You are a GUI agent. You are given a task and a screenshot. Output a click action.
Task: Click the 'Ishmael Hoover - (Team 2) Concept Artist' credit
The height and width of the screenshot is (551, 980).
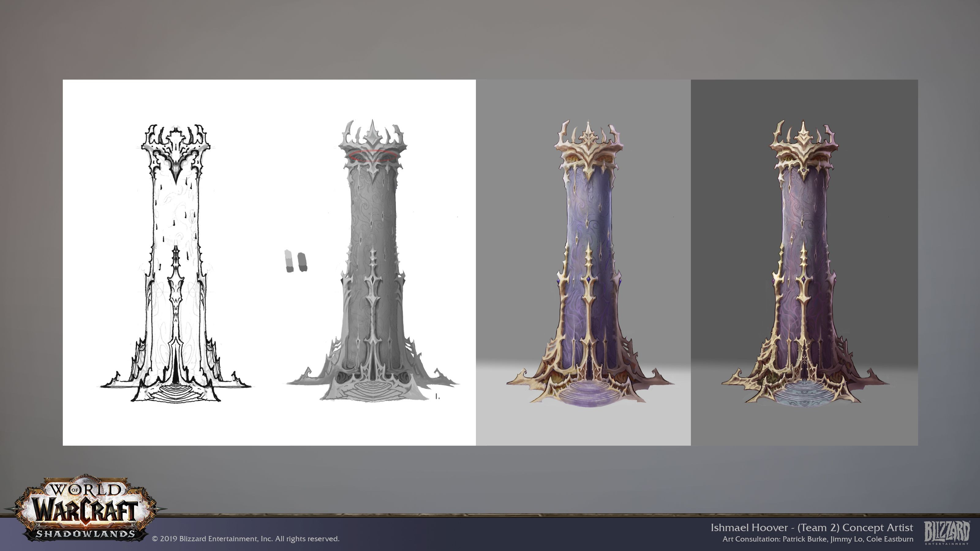click(x=812, y=527)
